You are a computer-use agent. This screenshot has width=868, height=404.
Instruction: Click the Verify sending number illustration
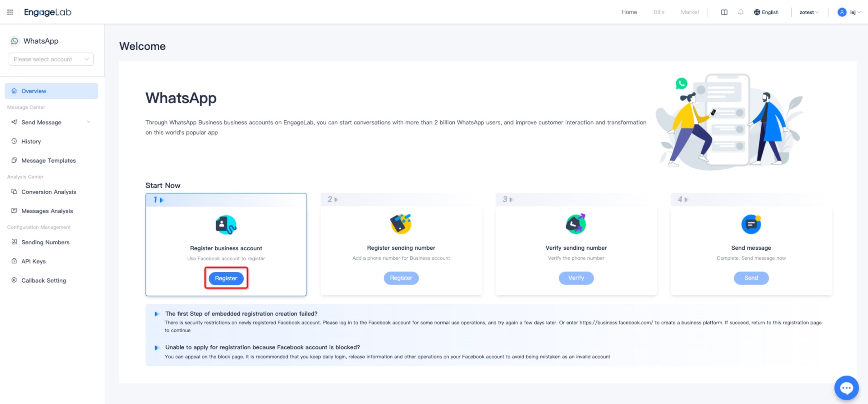(x=576, y=224)
